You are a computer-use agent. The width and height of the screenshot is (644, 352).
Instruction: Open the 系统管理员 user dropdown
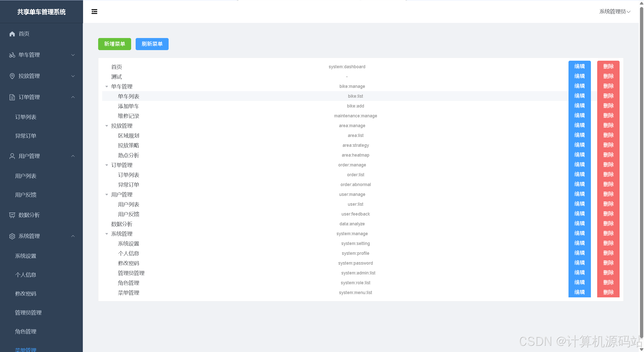pos(614,12)
